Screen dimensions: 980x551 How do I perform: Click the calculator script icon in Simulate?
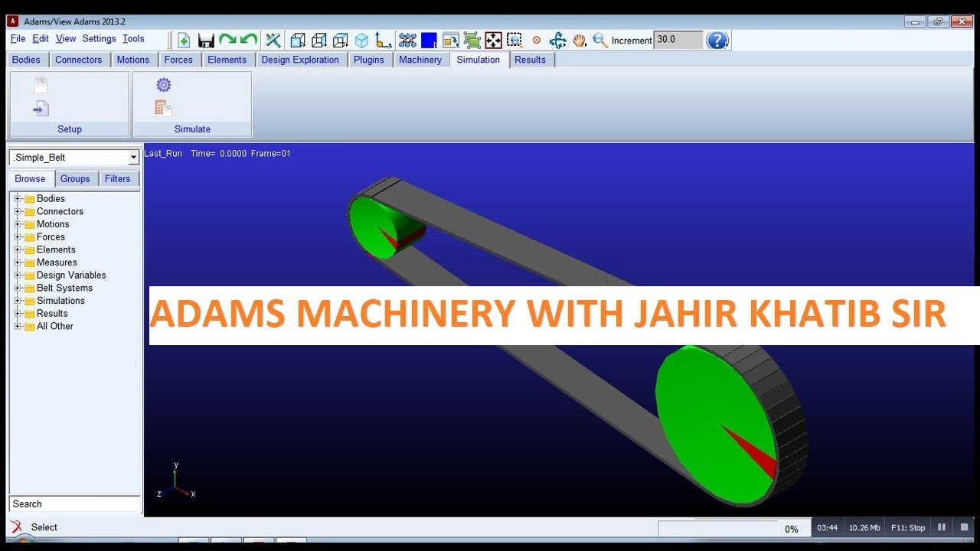click(x=164, y=108)
